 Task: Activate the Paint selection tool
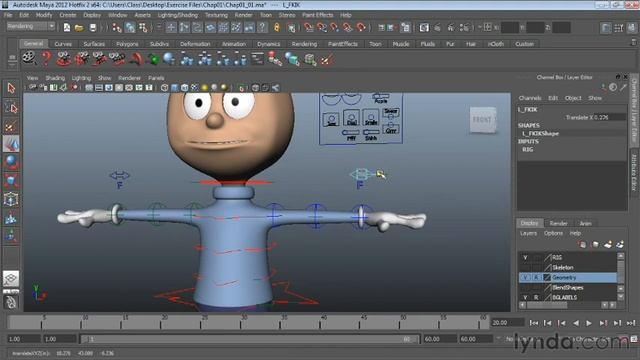tap(11, 127)
